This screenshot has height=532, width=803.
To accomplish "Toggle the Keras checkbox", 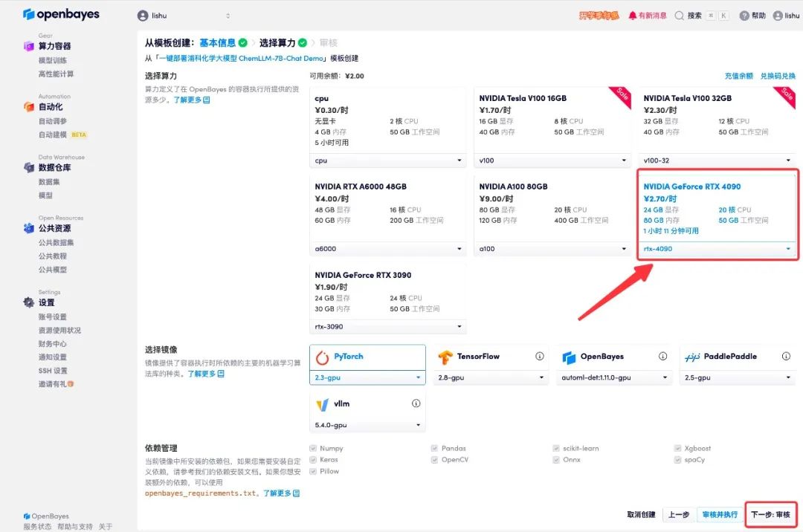I will [313, 459].
